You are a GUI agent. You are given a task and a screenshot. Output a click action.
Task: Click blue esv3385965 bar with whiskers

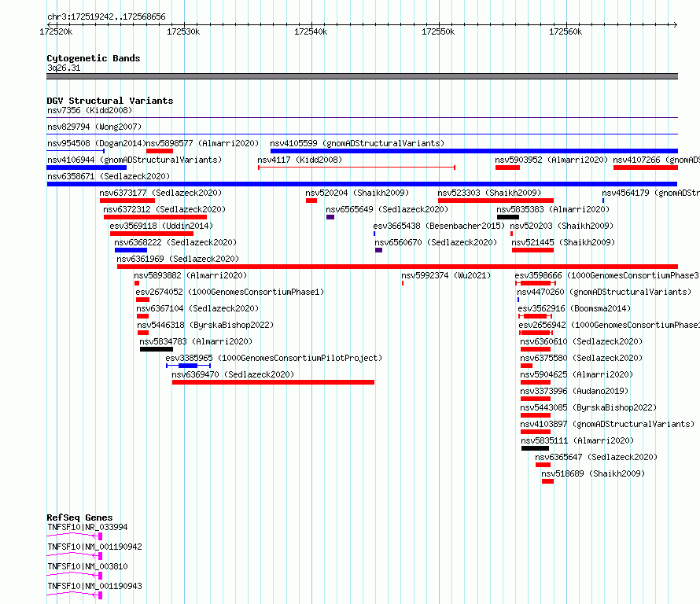click(189, 366)
